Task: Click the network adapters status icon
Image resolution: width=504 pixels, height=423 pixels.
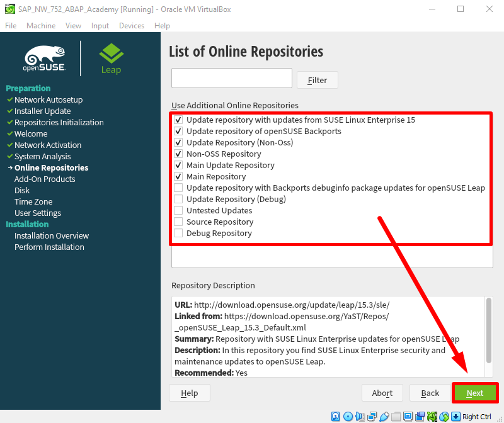Action: (372, 417)
